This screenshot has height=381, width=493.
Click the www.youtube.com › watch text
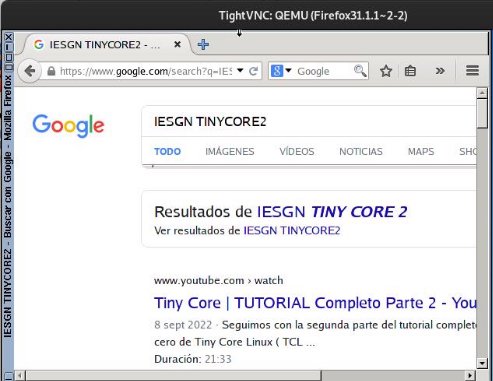219,281
